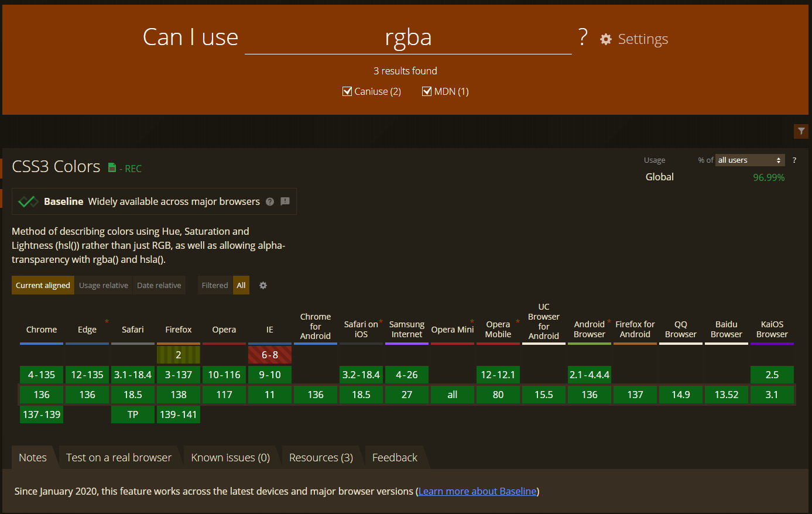Click the Baidu Browser 13.52 cell
The width and height of the screenshot is (812, 514).
(x=727, y=395)
